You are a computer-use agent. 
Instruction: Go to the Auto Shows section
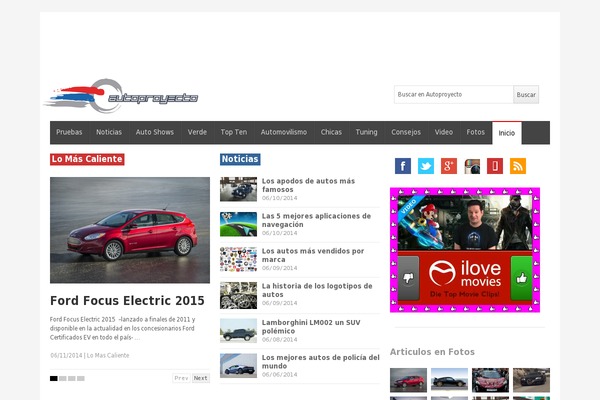click(x=155, y=132)
